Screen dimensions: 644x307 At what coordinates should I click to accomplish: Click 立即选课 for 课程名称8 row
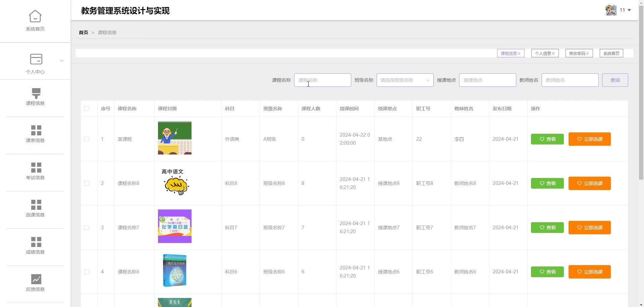pyautogui.click(x=589, y=183)
